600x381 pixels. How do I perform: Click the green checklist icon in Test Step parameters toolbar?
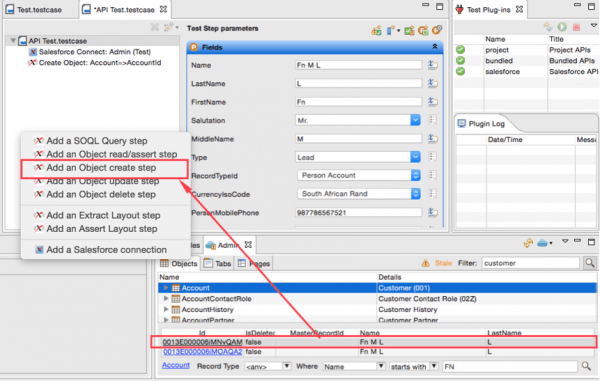[409, 30]
